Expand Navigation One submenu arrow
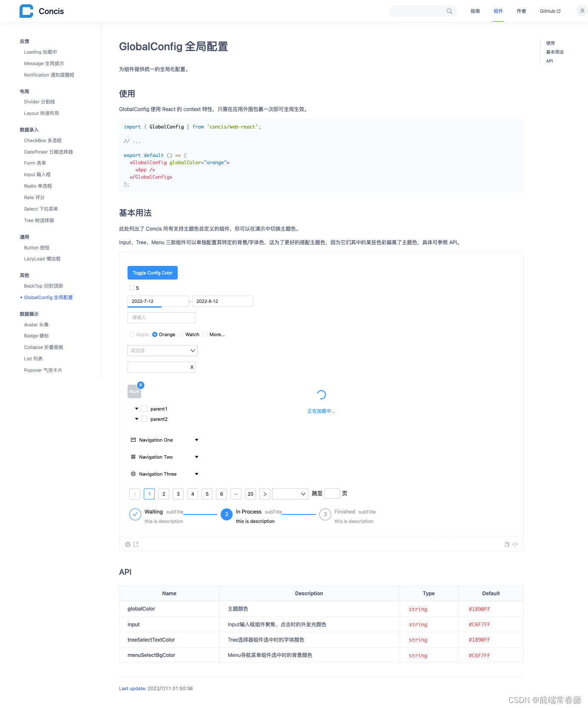Image resolution: width=588 pixels, height=708 pixels. tap(196, 440)
